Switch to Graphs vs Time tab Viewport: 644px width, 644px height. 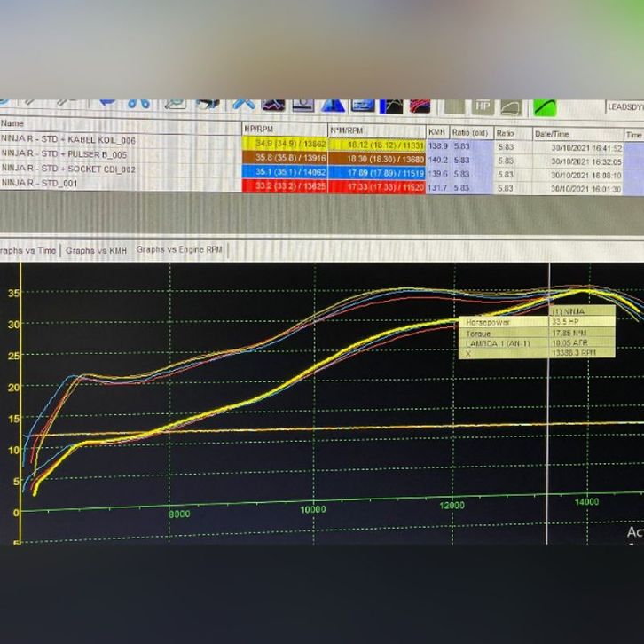28,251
